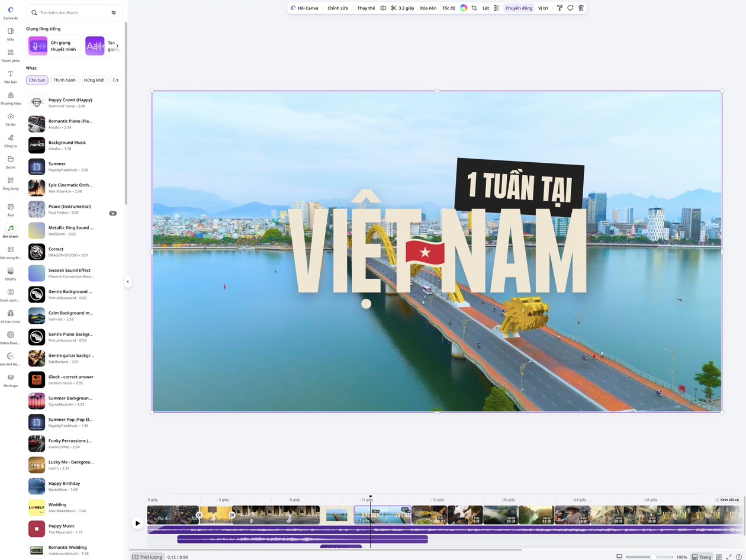The width and height of the screenshot is (746, 560).
Task: Click the Thay thế replace button
Action: tap(366, 8)
